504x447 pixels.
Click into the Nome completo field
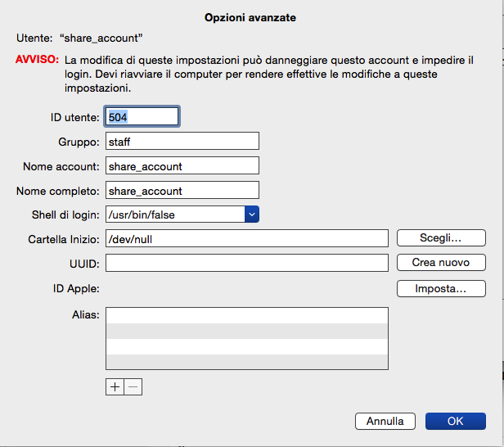(x=182, y=191)
